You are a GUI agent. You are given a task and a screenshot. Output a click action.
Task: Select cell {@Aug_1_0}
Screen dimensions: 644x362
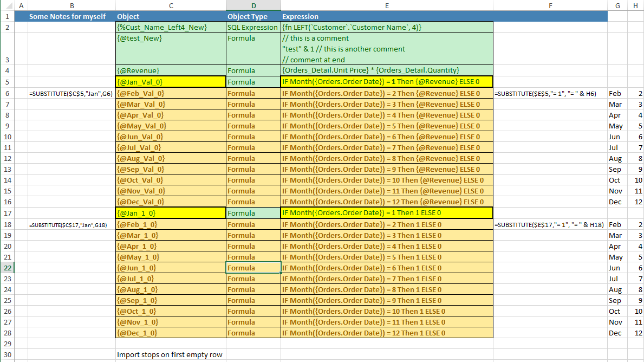[x=171, y=290]
